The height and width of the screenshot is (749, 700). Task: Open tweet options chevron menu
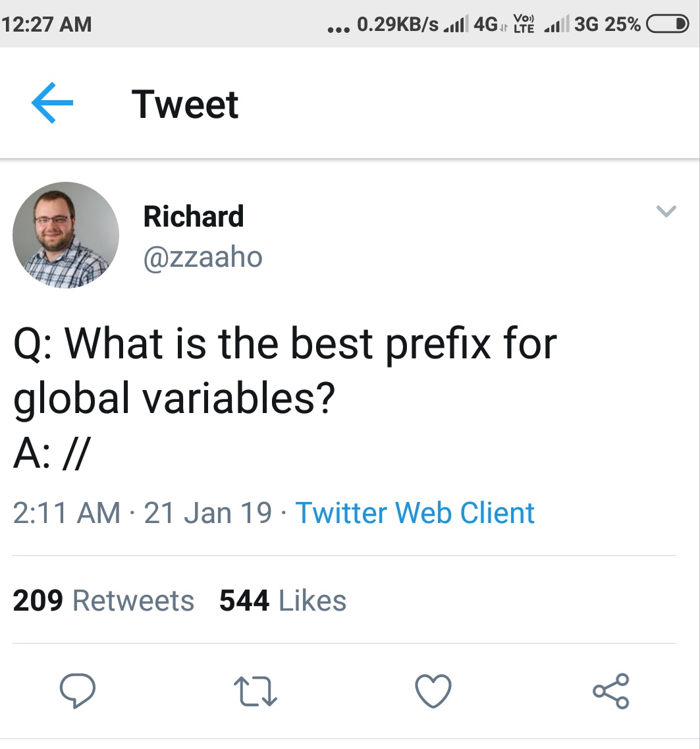(666, 211)
